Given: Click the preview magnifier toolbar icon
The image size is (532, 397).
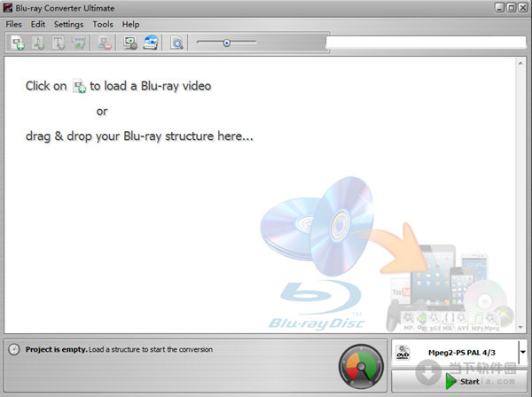Looking at the screenshot, I should (x=176, y=43).
